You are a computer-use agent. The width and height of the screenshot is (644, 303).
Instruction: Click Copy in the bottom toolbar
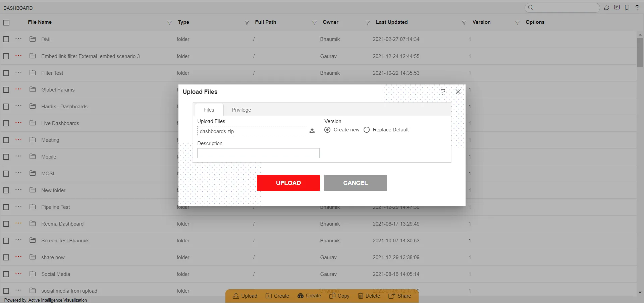(x=339, y=296)
